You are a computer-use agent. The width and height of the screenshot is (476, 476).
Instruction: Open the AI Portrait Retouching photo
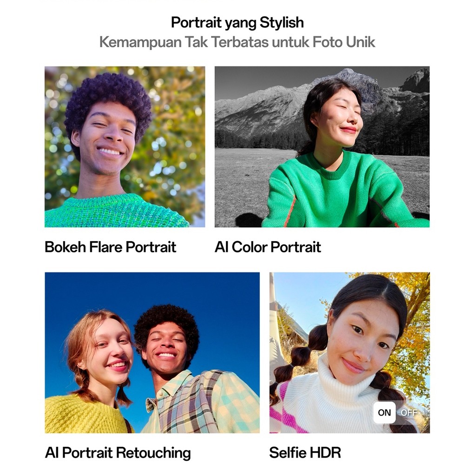click(152, 352)
